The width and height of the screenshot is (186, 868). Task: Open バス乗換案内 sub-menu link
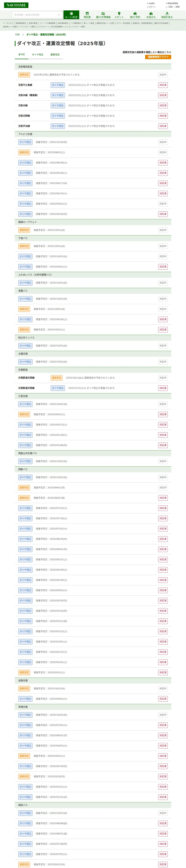pyautogui.click(x=76, y=23)
